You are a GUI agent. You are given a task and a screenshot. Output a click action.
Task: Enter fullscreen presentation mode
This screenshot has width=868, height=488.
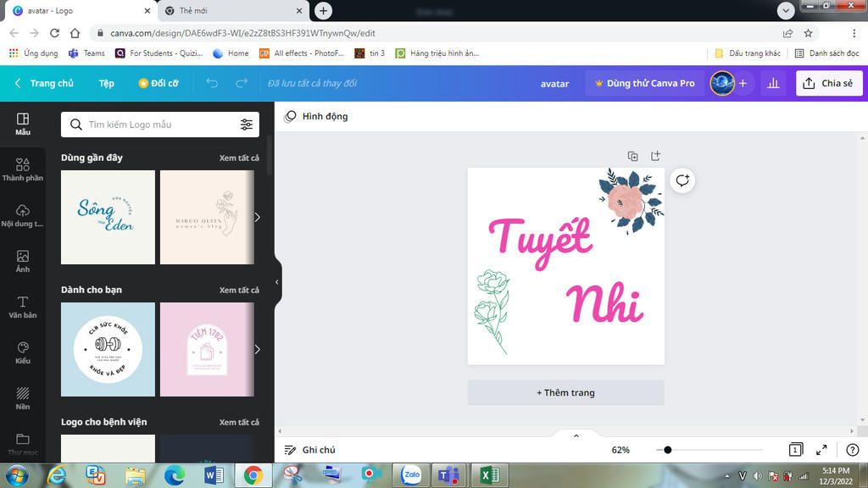(x=821, y=450)
